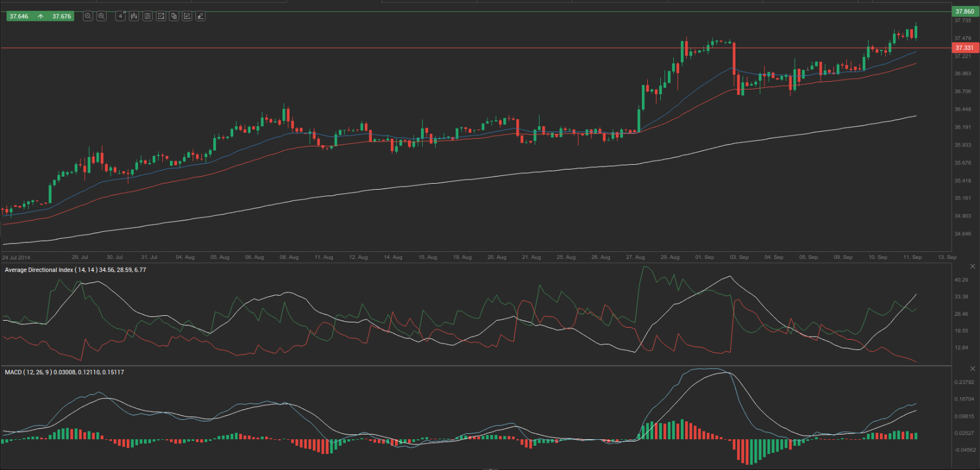Select the drawing pencil tool
Screen dimensions: 980x470
pyautogui.click(x=200, y=16)
